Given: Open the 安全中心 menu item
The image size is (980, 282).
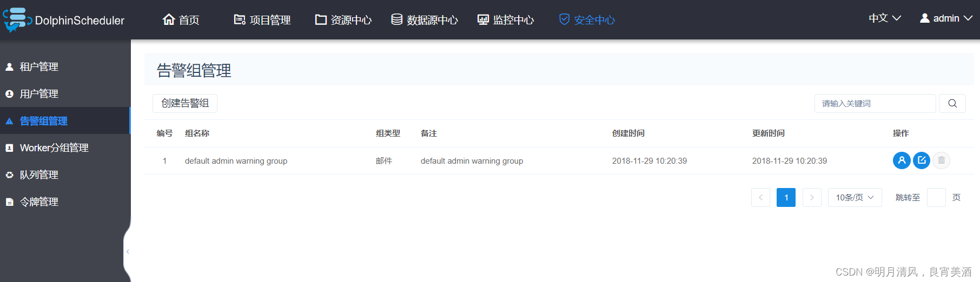Looking at the screenshot, I should click(x=587, y=19).
